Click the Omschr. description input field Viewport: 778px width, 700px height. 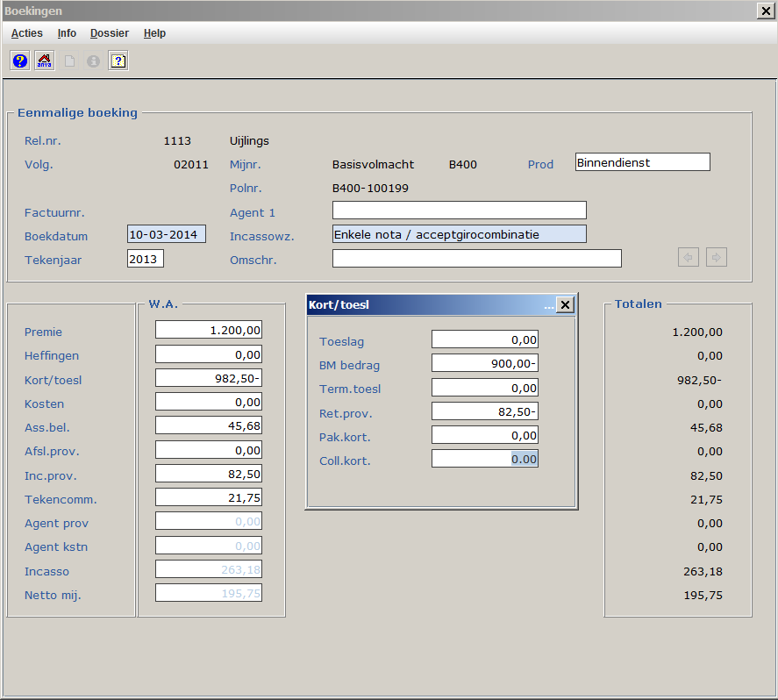[x=476, y=259]
